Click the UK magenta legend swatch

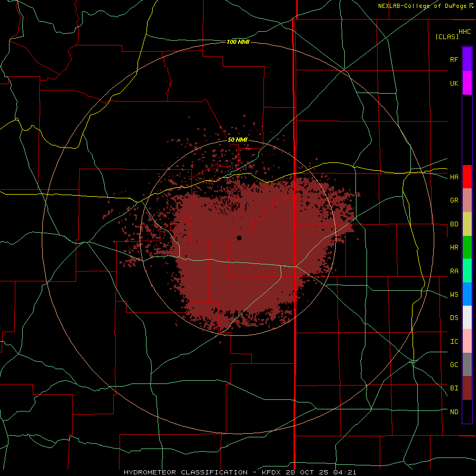click(x=467, y=83)
